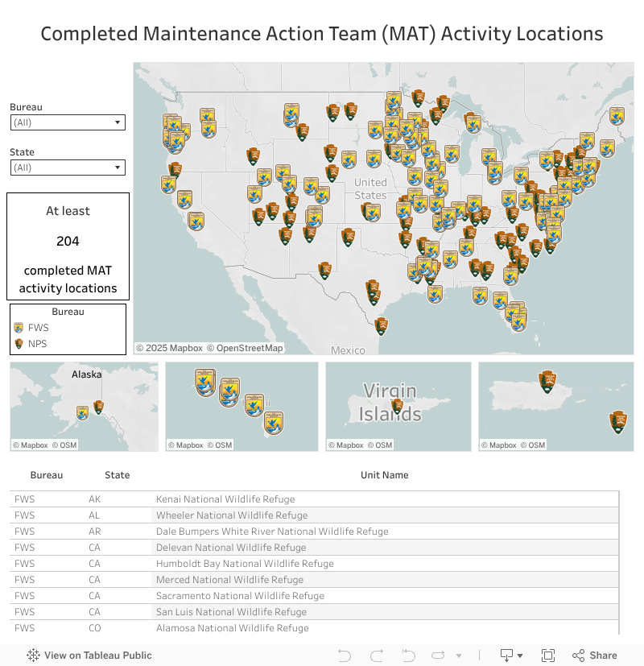Click the NPS legend entry
The image size is (644, 666).
coord(31,344)
